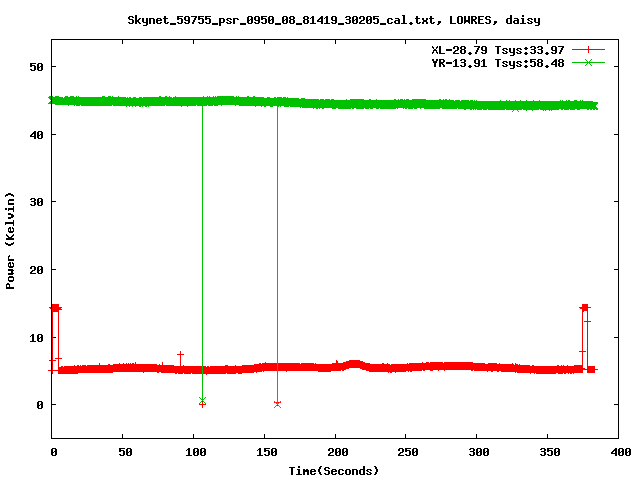Click the x-axis tick label 400
The width and height of the screenshot is (640, 480).
click(620, 452)
